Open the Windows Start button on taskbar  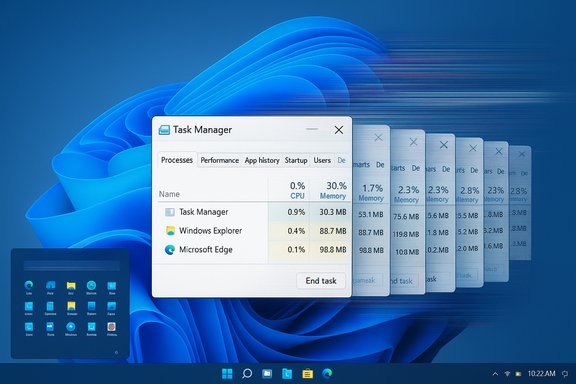pyautogui.click(x=227, y=374)
